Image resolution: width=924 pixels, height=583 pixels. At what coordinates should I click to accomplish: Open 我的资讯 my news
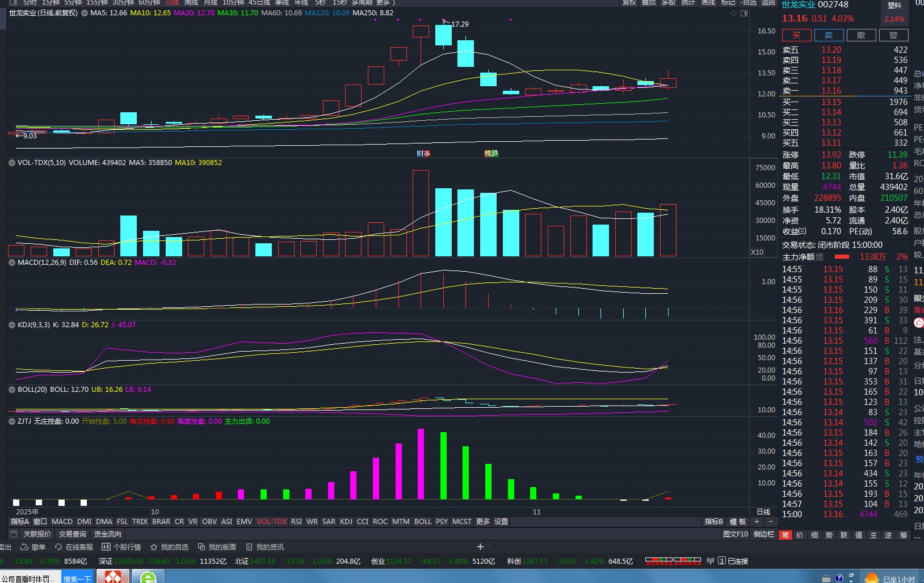(x=264, y=547)
